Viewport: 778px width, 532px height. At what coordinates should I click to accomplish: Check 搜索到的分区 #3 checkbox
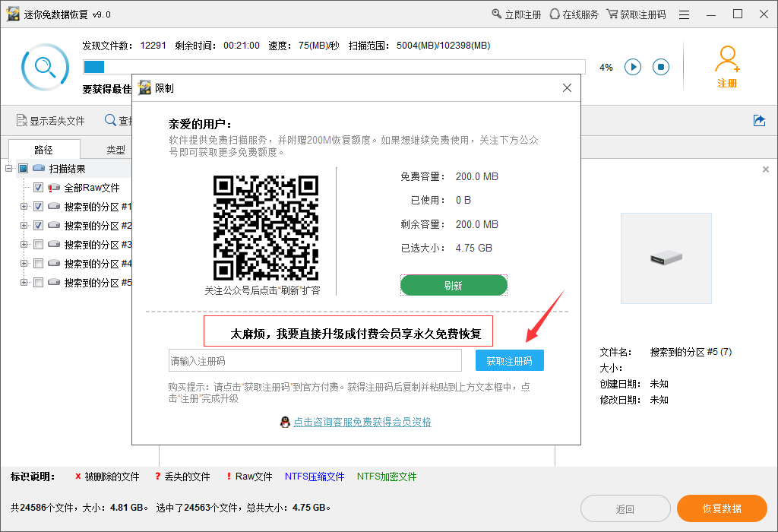click(38, 244)
